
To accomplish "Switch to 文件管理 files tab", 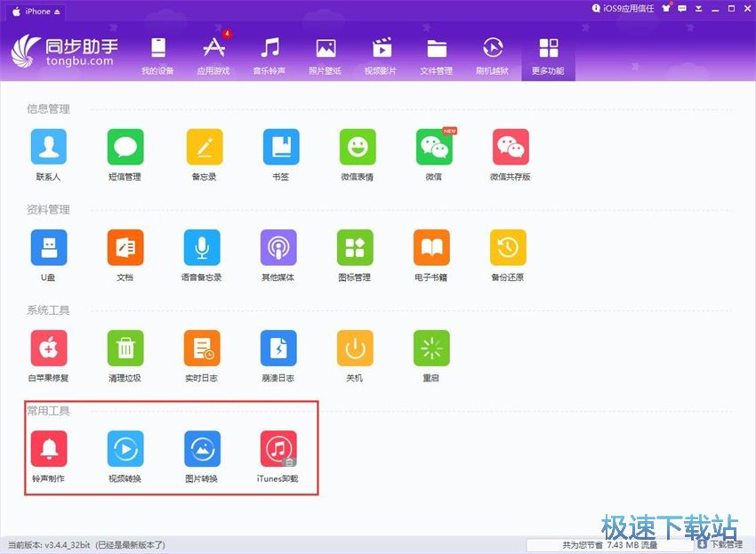I will 437,56.
